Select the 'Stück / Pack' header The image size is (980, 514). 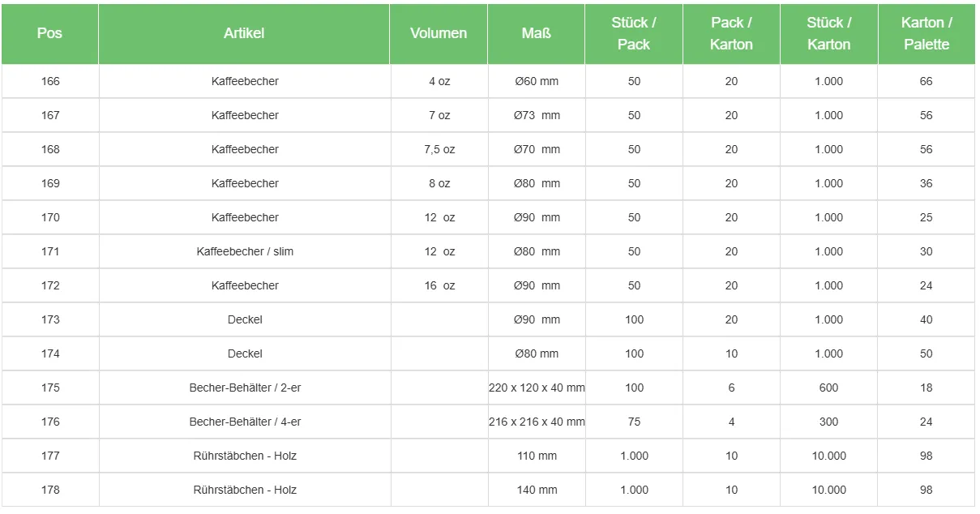(634, 34)
